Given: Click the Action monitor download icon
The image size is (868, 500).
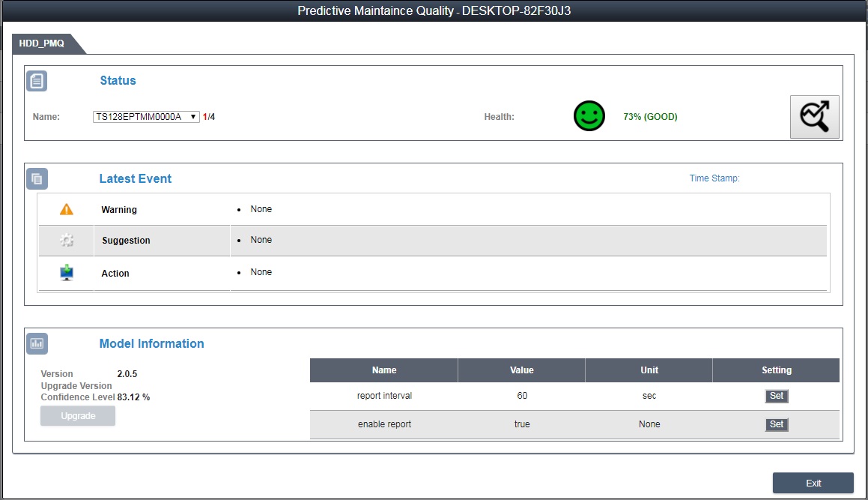Looking at the screenshot, I should 67,274.
